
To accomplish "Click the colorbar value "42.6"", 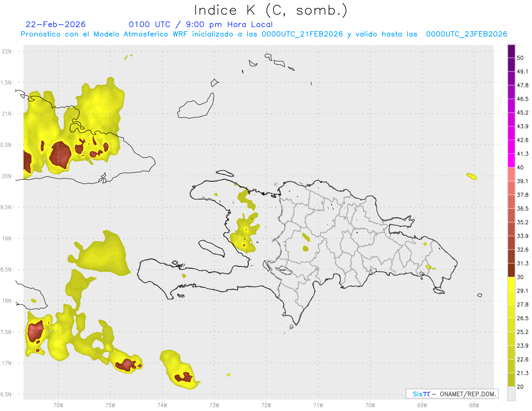I will coord(523,141).
